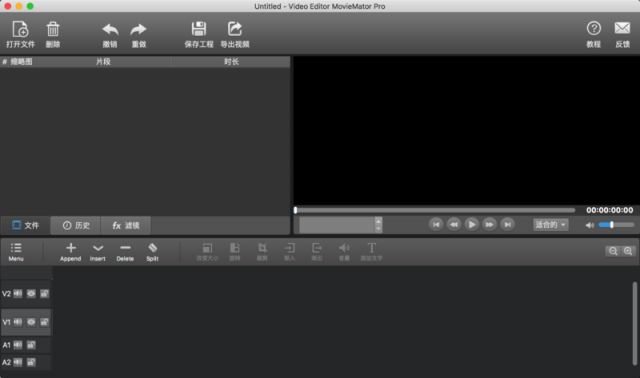
Task: Click the Save Project floppy disk icon
Action: click(x=199, y=29)
